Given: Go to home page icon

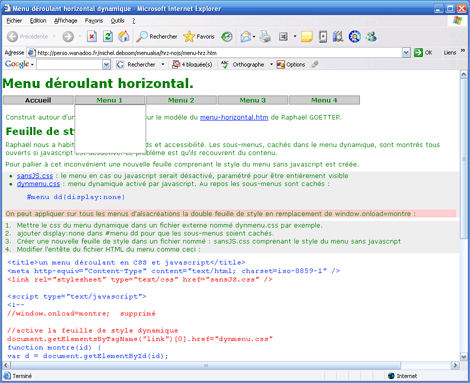Looking at the screenshot, I should (124, 36).
